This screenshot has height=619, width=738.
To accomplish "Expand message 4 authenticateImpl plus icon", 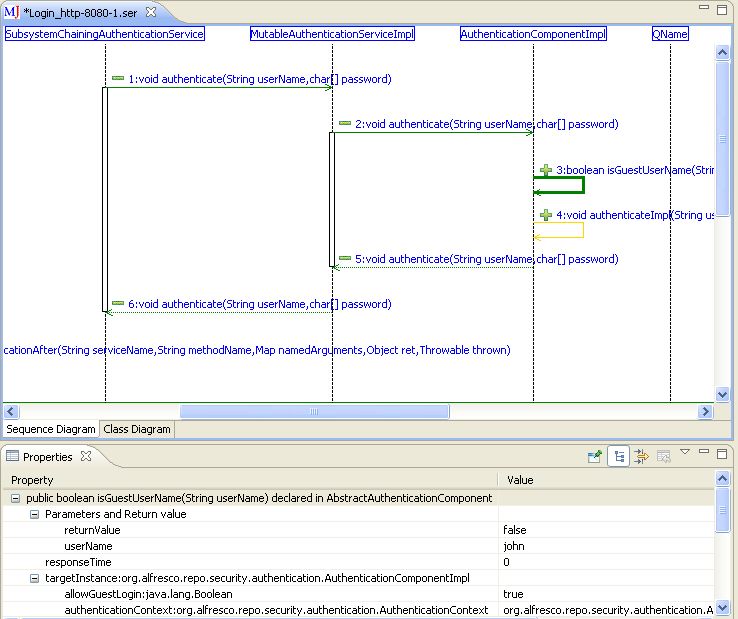I will coord(546,214).
